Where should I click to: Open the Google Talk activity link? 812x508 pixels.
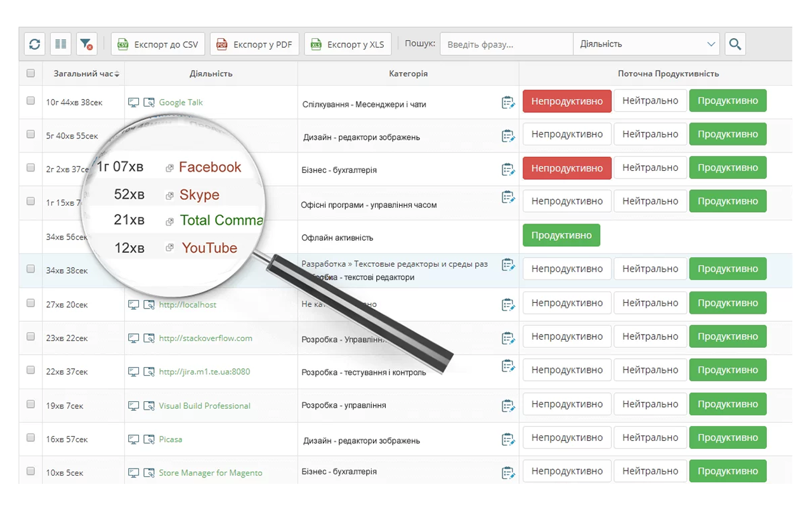[x=181, y=102]
